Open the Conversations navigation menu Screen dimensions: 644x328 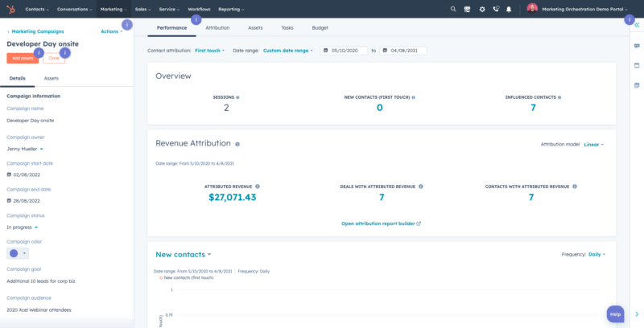74,9
